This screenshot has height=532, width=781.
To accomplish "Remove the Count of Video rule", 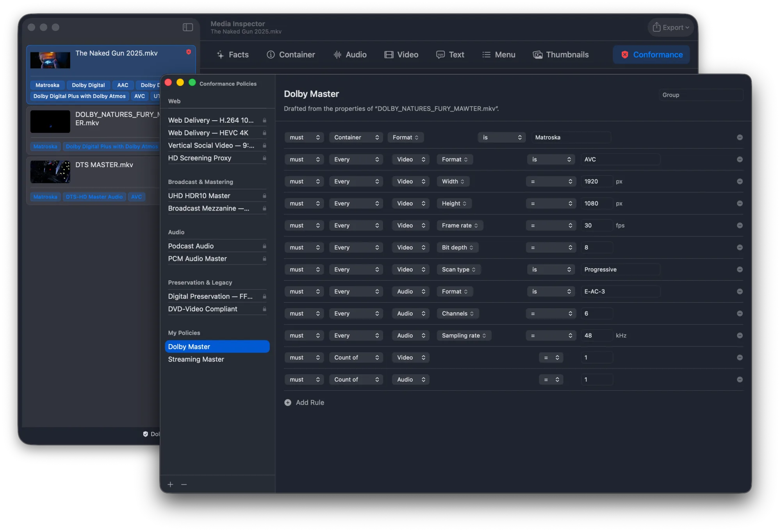I will click(x=740, y=358).
